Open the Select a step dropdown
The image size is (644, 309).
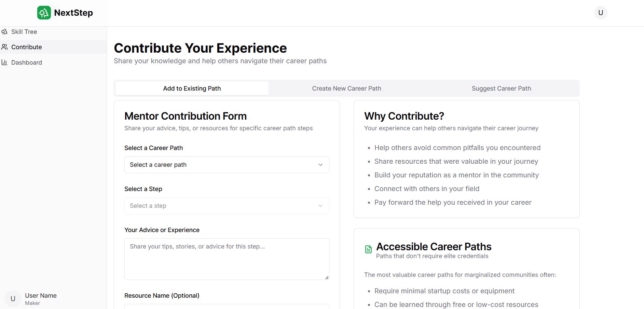pos(222,206)
